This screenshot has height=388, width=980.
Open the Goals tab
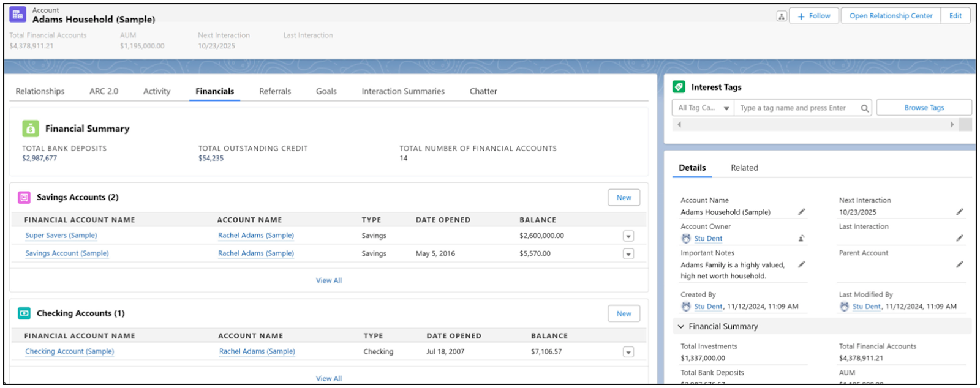326,91
